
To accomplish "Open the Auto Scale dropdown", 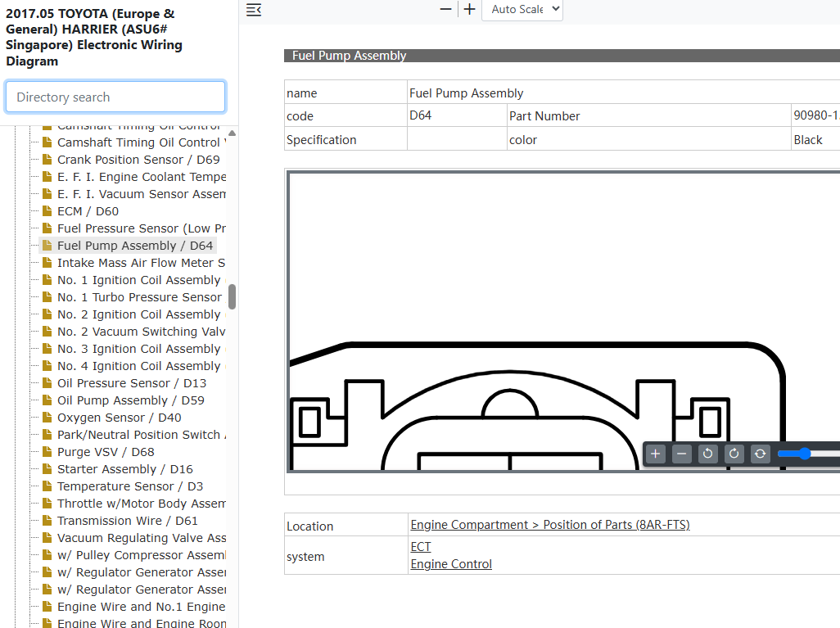I will point(522,10).
